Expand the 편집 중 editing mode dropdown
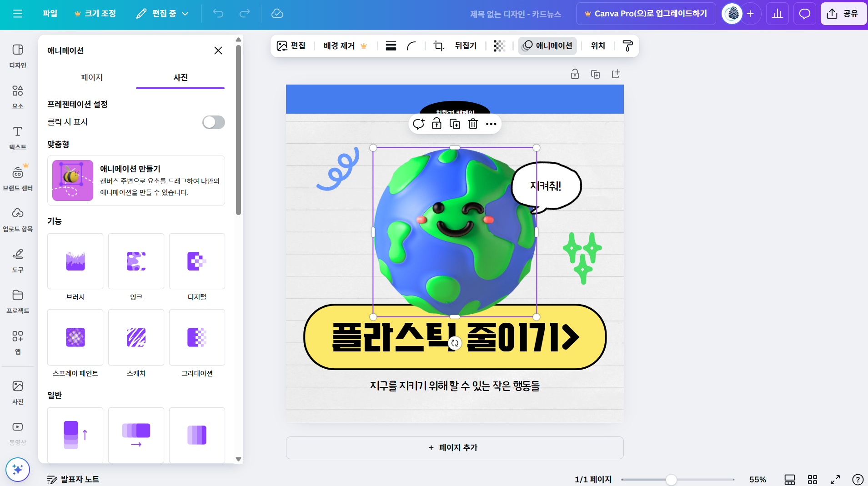This screenshot has width=868, height=486. (x=162, y=14)
